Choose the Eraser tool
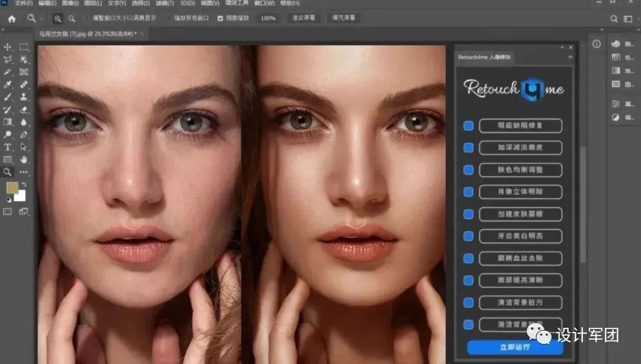This screenshot has width=641, height=364. click(24, 110)
